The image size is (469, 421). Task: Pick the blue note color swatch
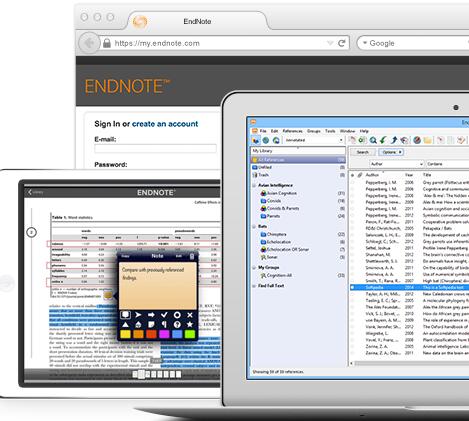click(x=177, y=334)
